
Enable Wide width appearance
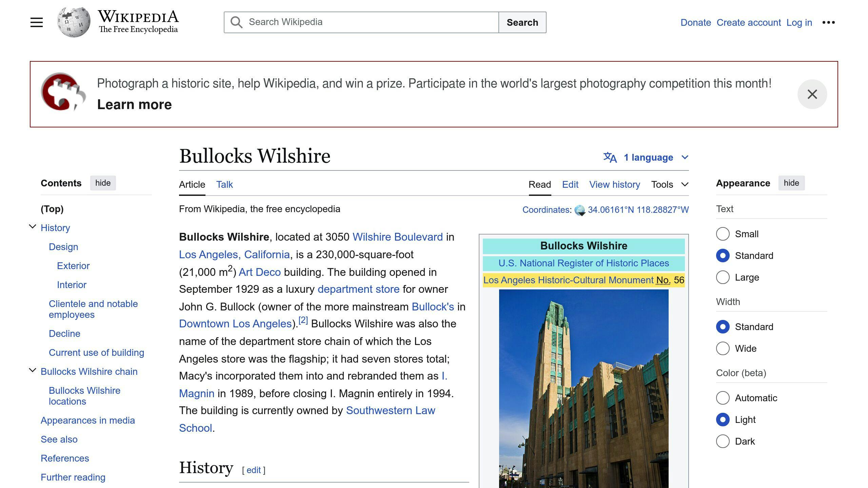[x=723, y=348]
